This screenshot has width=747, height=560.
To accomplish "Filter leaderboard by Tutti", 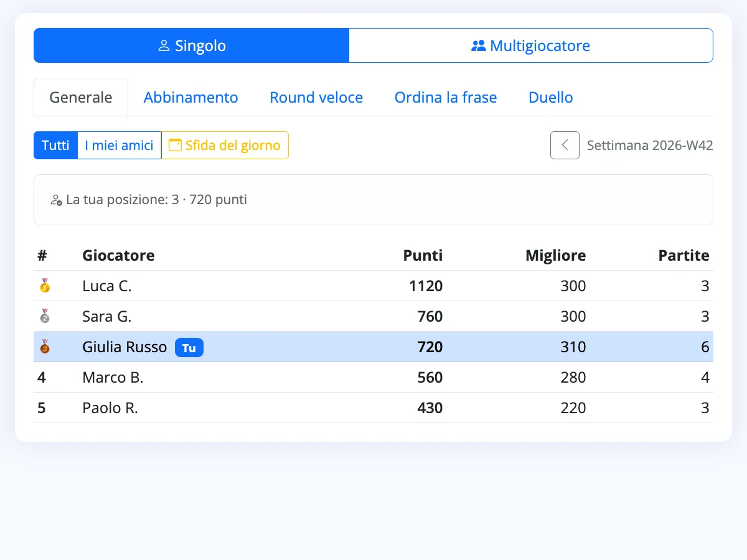I will pyautogui.click(x=55, y=145).
